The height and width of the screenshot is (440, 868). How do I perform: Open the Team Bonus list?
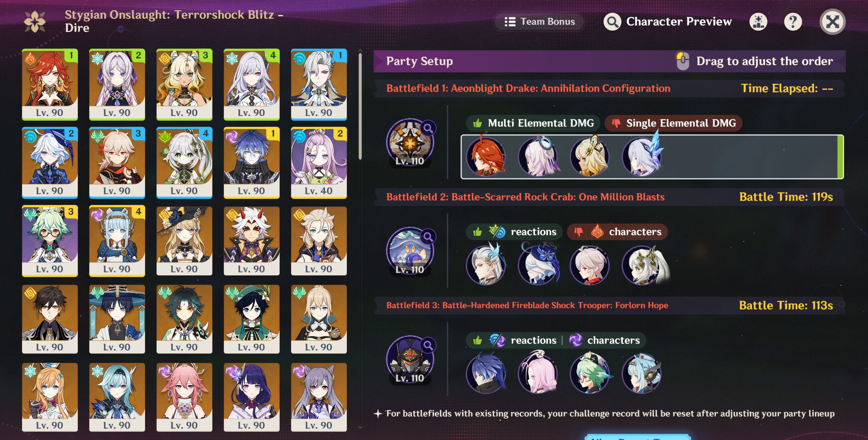pyautogui.click(x=539, y=22)
